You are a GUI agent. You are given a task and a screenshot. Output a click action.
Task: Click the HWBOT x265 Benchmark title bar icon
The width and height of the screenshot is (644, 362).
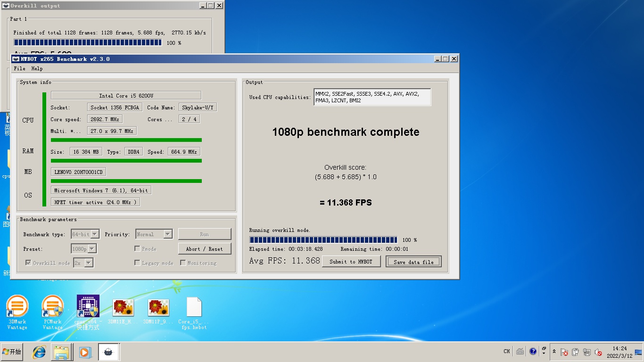pyautogui.click(x=16, y=59)
